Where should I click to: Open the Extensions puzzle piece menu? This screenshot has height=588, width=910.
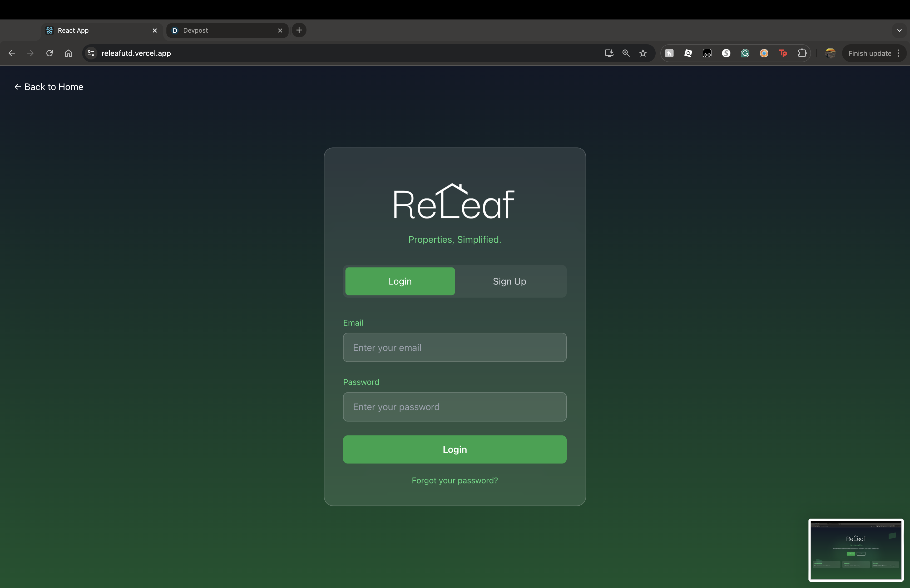(802, 53)
